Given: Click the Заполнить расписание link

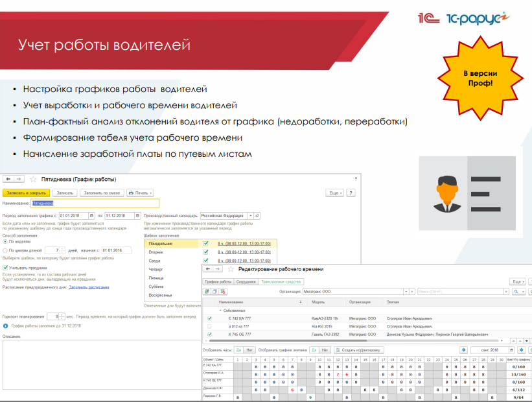Looking at the screenshot, I should pos(89,287).
